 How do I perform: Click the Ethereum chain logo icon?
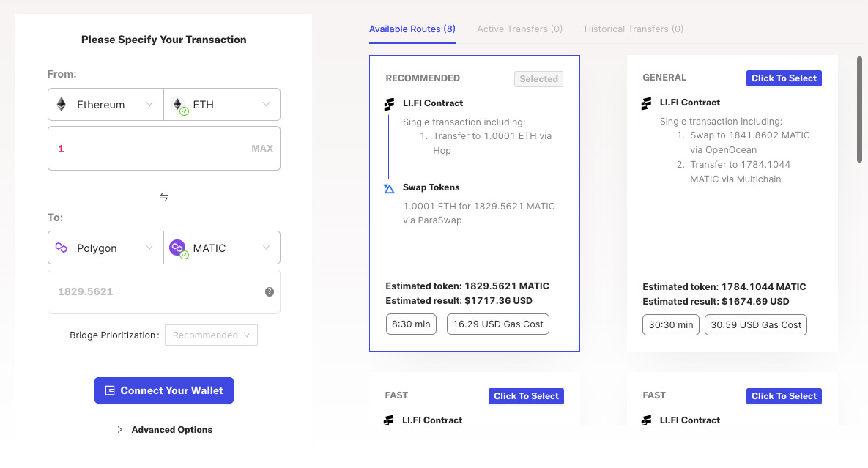[x=62, y=104]
